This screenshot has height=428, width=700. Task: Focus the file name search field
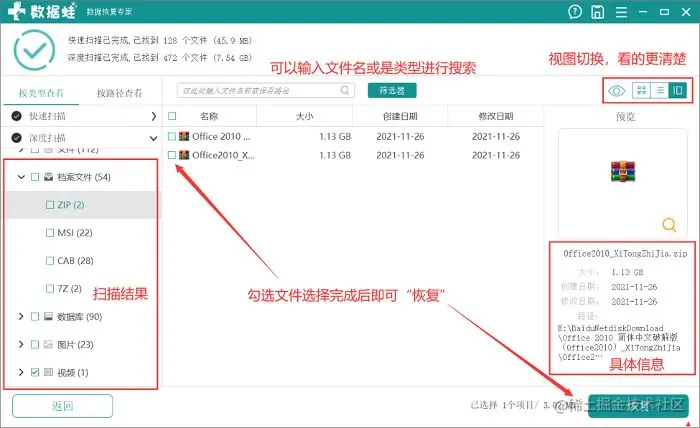tap(266, 90)
